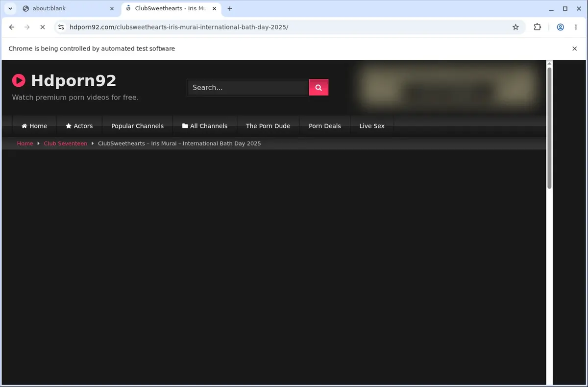
Task: Dismiss the automated test software infobar
Action: (x=575, y=48)
